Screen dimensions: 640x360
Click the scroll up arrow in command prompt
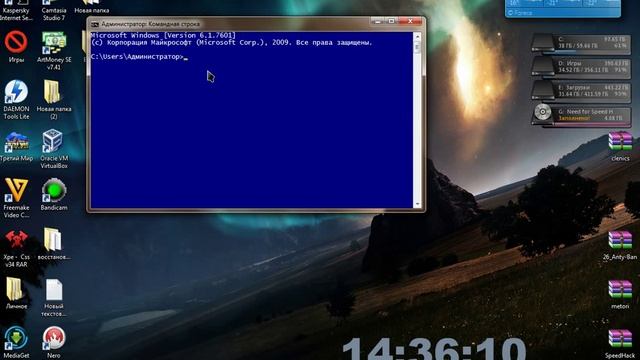tap(417, 36)
